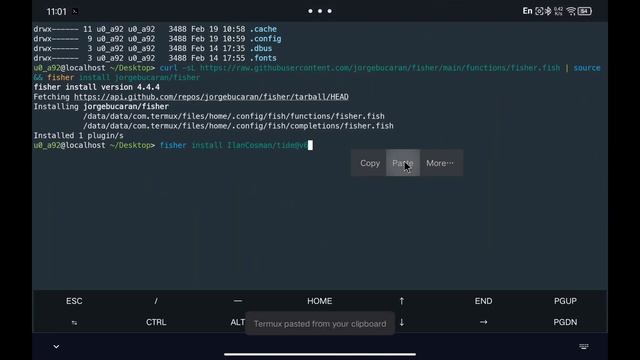
Task: Tap the 11:01 clock in status bar
Action: (56, 12)
